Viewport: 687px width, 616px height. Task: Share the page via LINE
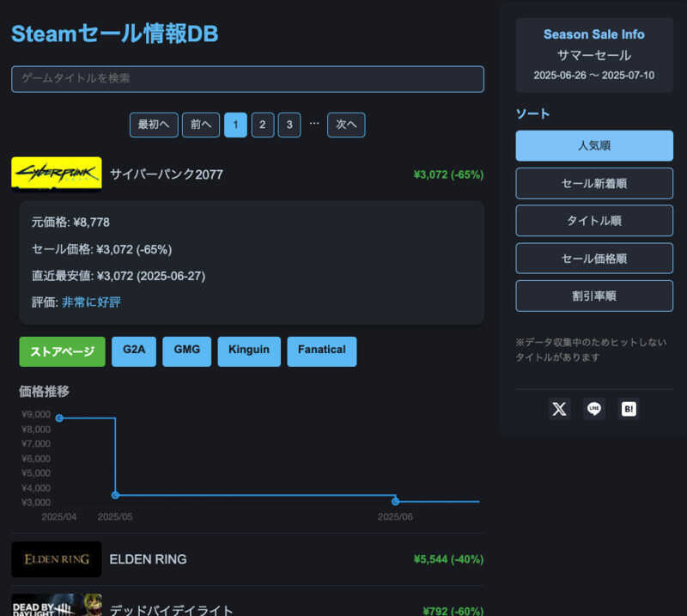pyautogui.click(x=593, y=409)
